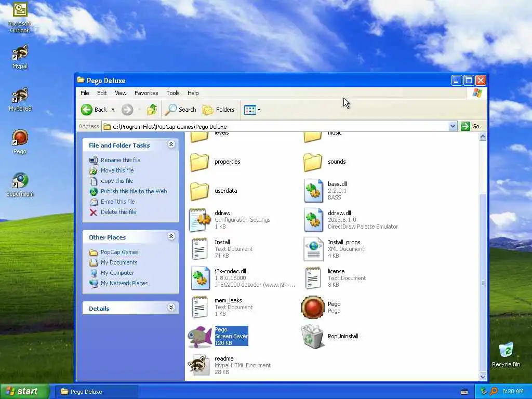This screenshot has height=399, width=532.
Task: Click the Pego Deluxe taskbar button
Action: 96,392
